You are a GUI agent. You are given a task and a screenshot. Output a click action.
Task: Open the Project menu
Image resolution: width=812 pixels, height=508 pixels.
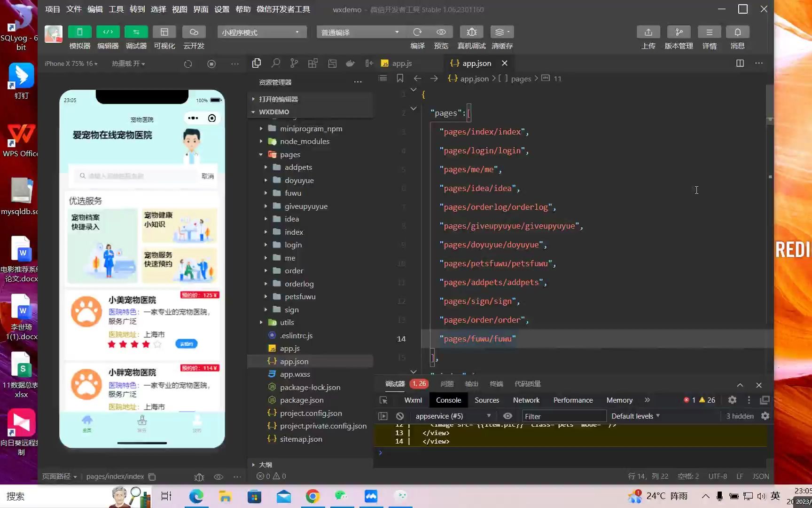point(53,9)
